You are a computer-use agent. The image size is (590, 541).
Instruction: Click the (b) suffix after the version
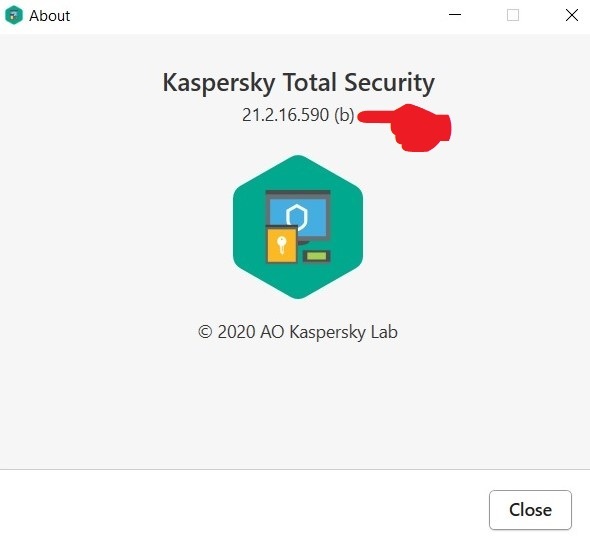pos(344,115)
